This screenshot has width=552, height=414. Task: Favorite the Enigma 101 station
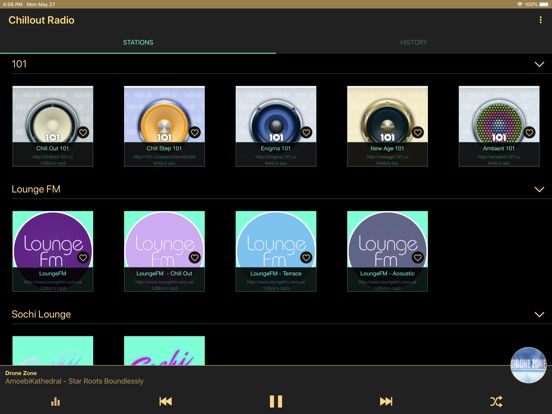point(306,132)
